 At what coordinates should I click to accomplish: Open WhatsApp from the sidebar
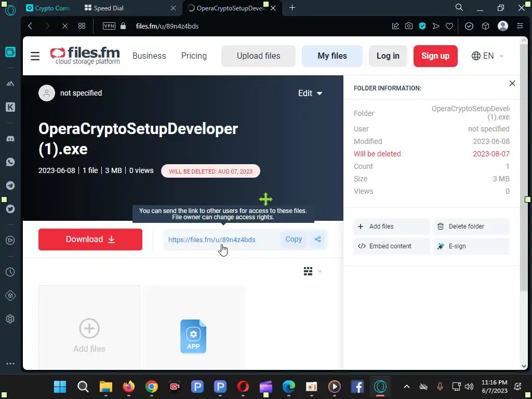click(10, 162)
